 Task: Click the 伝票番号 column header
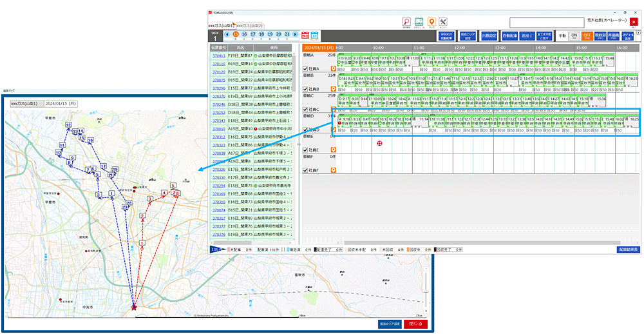coord(218,48)
